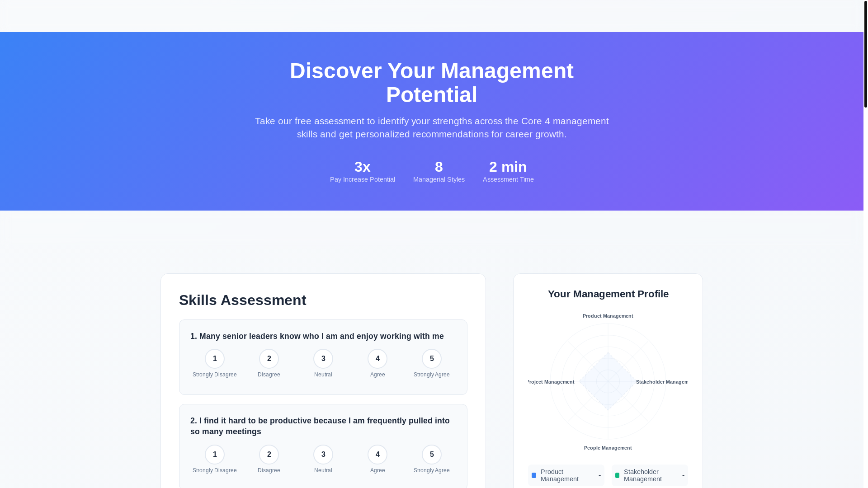Choose Neutral 3 for many meetings question
This screenshot has width=868, height=488.
[x=323, y=455]
